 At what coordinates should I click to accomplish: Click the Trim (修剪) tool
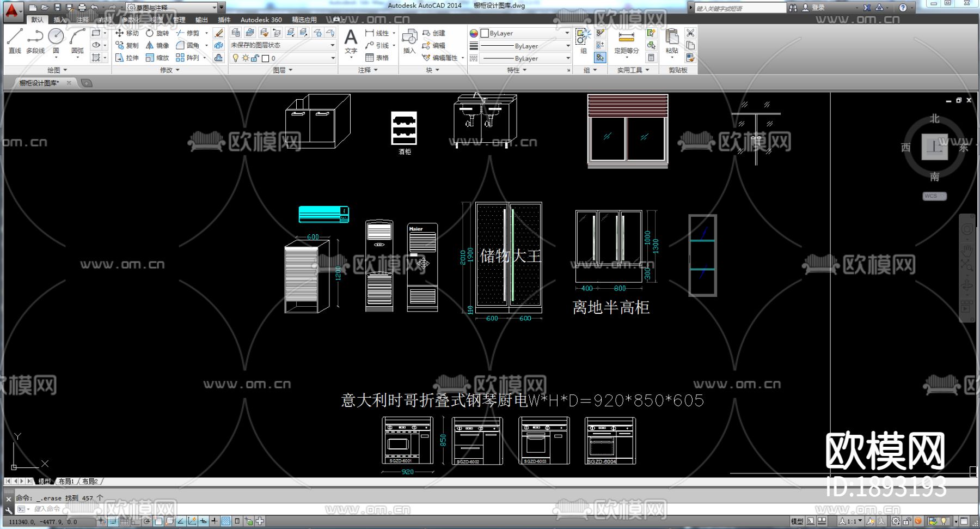point(188,33)
